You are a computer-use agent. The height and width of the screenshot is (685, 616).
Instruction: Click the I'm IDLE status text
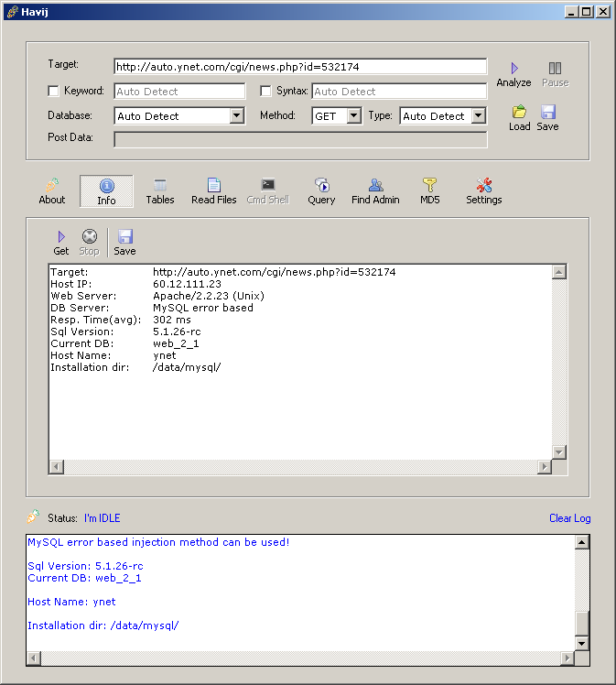coord(103,518)
